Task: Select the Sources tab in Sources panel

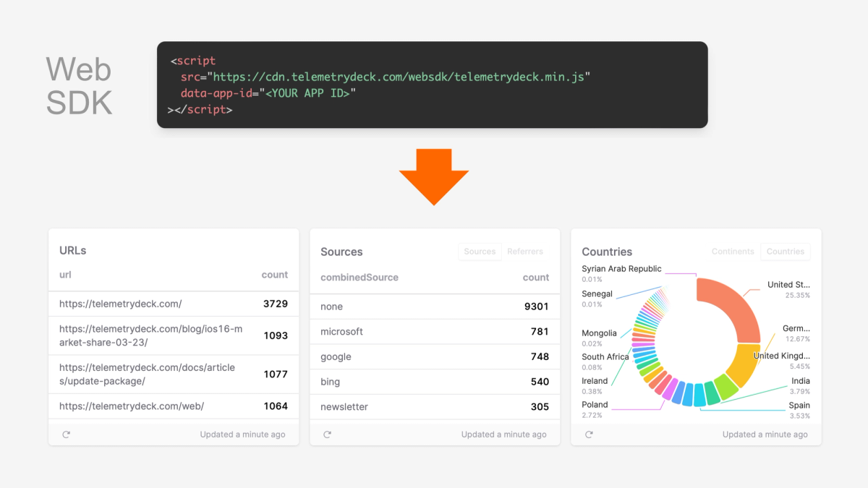Action: coord(480,252)
